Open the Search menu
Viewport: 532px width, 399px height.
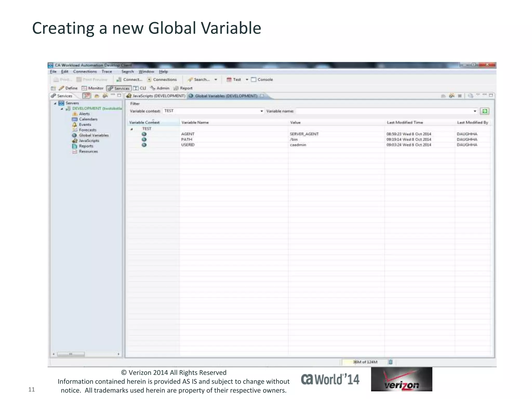tap(128, 71)
